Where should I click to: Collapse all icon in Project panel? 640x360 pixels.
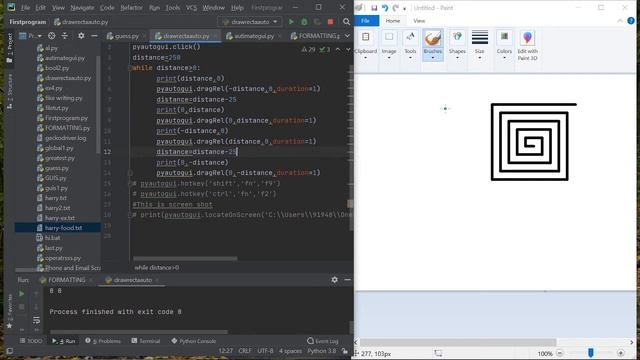click(64, 36)
